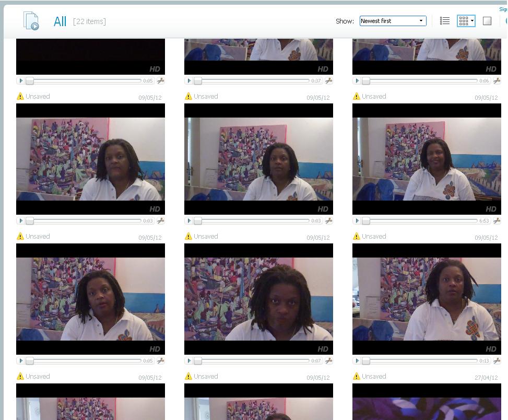Open trim tool for the 0:37 clip

(x=328, y=80)
